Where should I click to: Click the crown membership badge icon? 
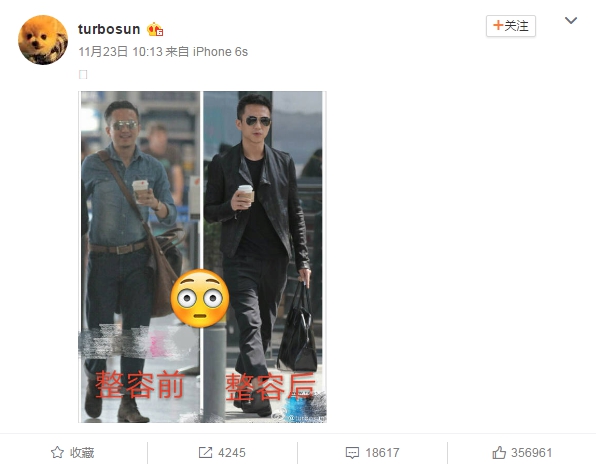click(x=155, y=29)
